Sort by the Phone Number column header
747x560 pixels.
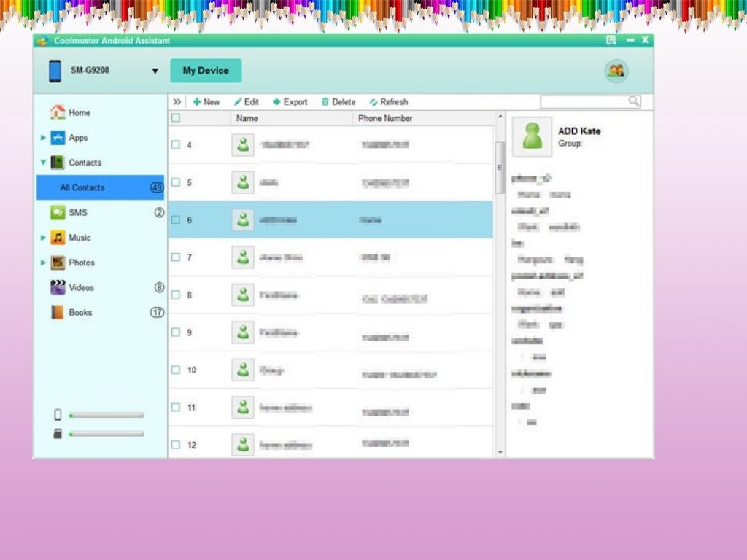385,118
